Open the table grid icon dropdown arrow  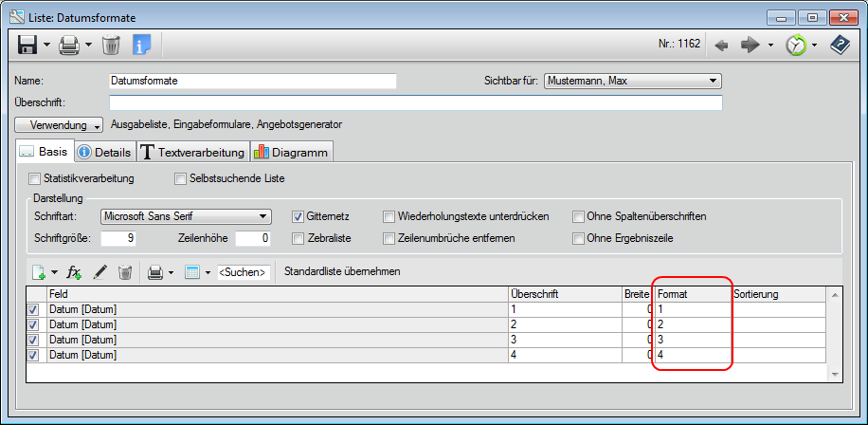(208, 272)
